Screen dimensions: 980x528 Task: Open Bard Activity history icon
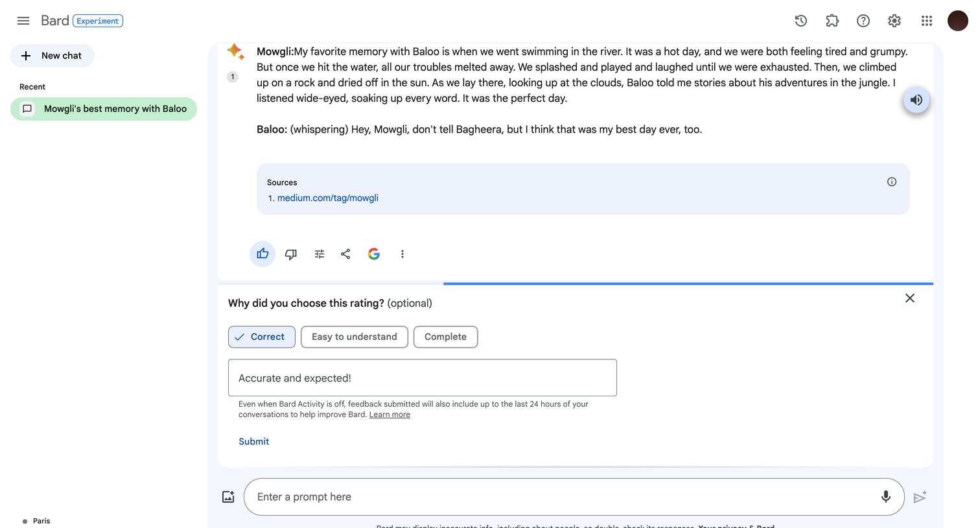[x=801, y=21]
